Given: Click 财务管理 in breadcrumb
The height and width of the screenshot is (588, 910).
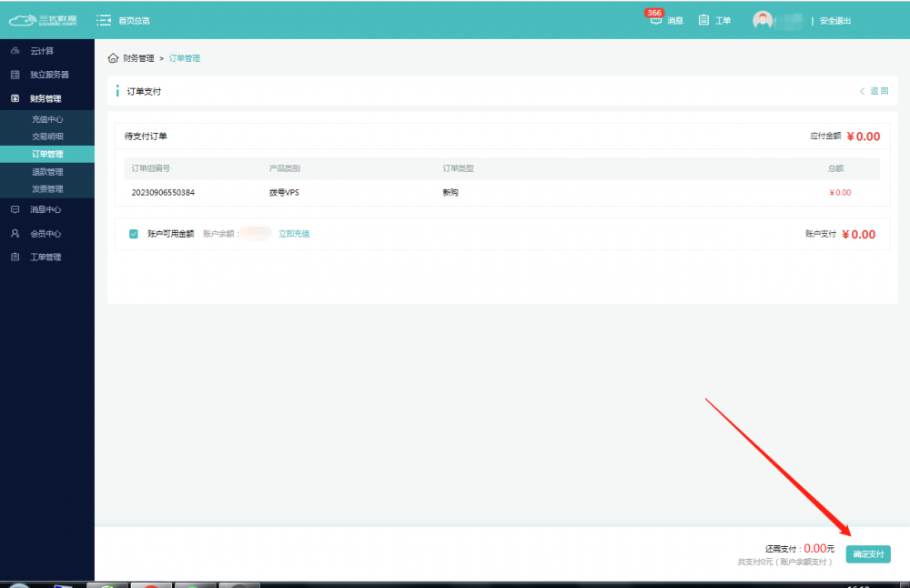Looking at the screenshot, I should click(x=138, y=58).
